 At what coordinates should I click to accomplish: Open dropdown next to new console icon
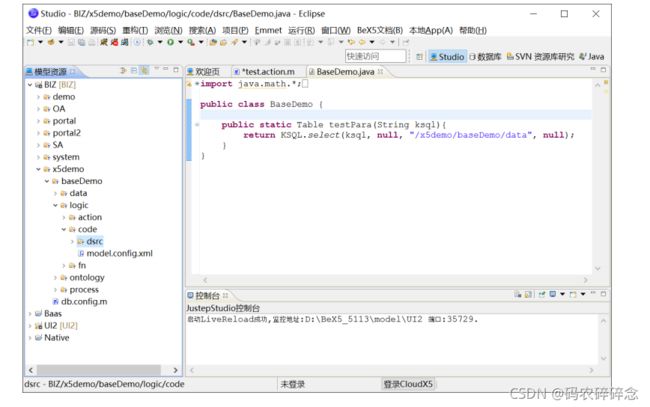[583, 295]
